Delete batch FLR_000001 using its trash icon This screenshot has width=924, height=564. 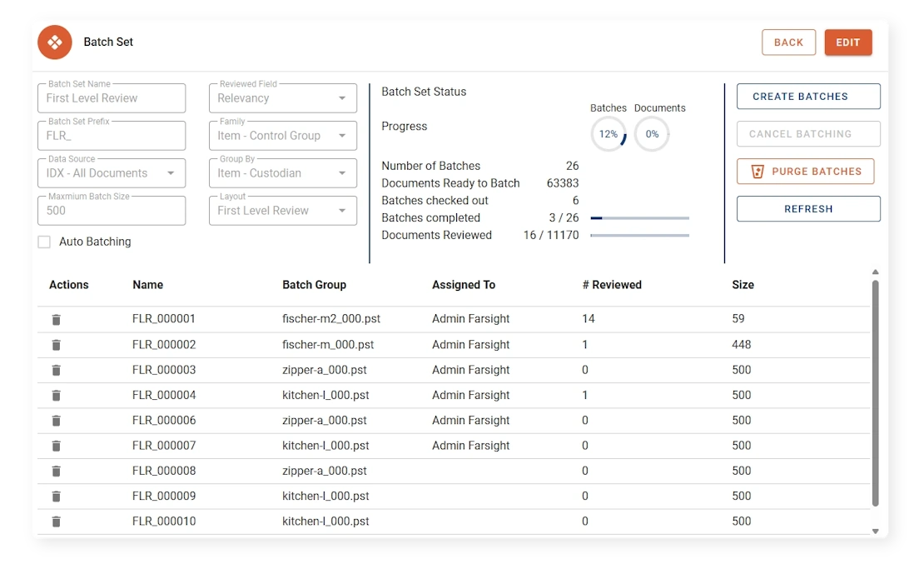(56, 319)
